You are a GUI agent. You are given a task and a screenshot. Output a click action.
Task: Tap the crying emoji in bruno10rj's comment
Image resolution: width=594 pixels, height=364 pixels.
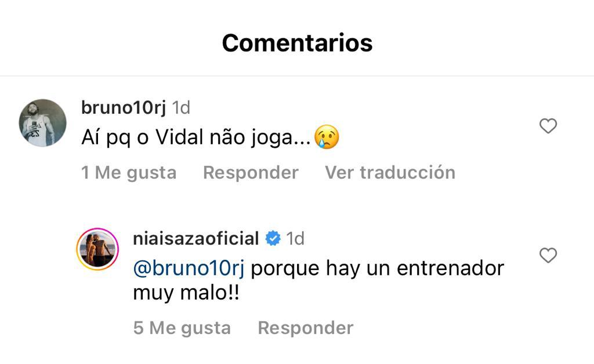point(326,139)
